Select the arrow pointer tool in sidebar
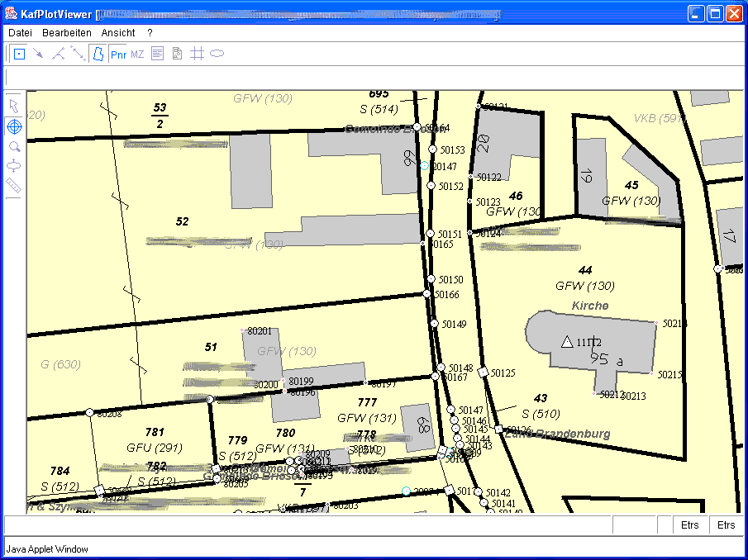Viewport: 748px width, 560px height. pyautogui.click(x=14, y=107)
